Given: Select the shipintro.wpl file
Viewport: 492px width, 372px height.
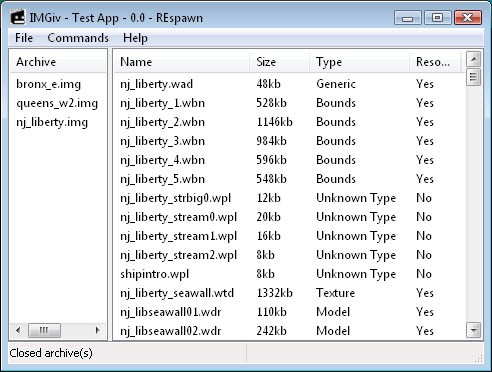Looking at the screenshot, I should click(x=155, y=274).
